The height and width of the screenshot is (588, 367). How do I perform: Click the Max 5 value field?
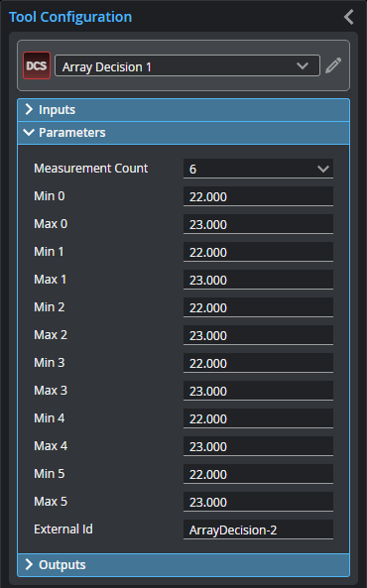(x=258, y=502)
